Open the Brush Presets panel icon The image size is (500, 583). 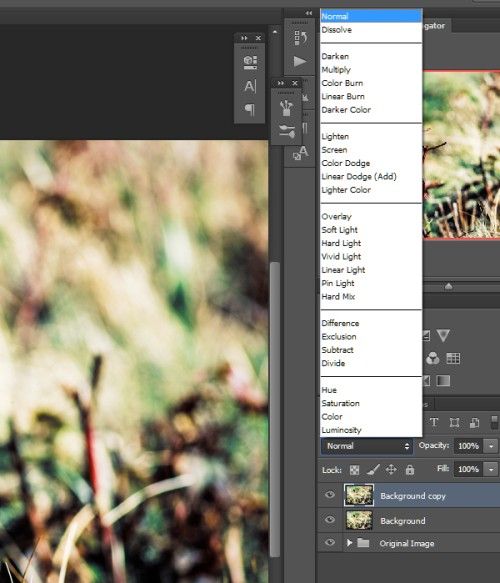[x=286, y=107]
